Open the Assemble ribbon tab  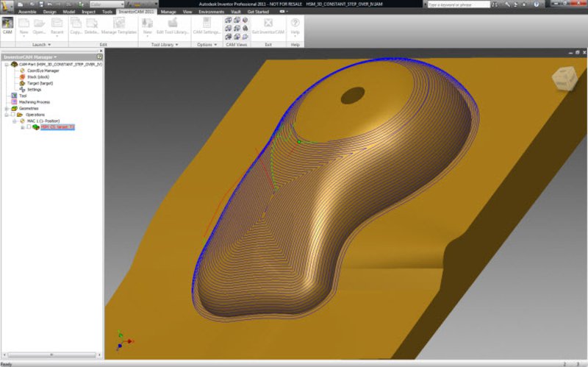[26, 13]
